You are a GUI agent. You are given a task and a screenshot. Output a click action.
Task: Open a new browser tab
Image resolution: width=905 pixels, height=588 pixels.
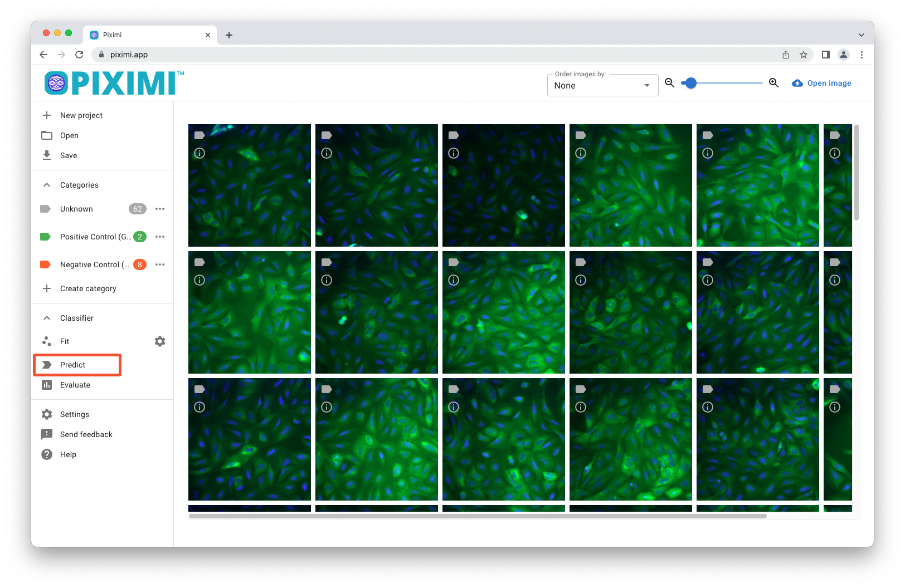coord(229,35)
